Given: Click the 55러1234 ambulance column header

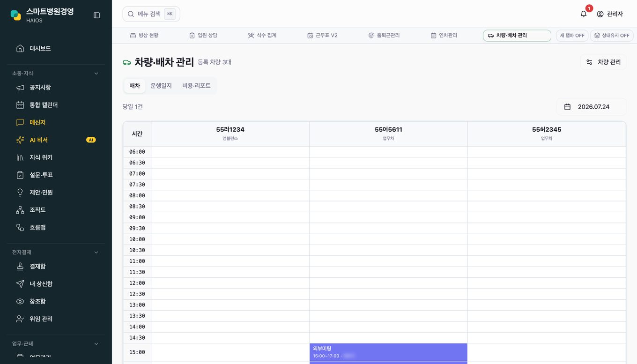Looking at the screenshot, I should coord(230,134).
